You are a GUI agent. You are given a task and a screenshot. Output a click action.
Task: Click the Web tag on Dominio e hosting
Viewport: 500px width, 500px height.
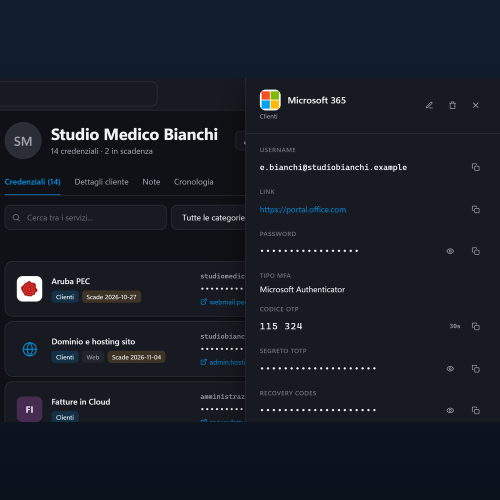[93, 357]
